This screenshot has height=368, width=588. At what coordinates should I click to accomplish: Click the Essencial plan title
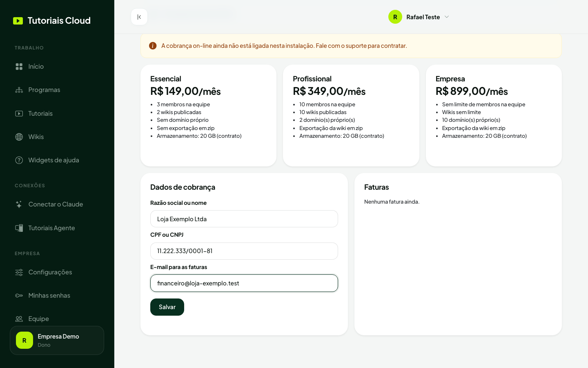[x=166, y=79]
